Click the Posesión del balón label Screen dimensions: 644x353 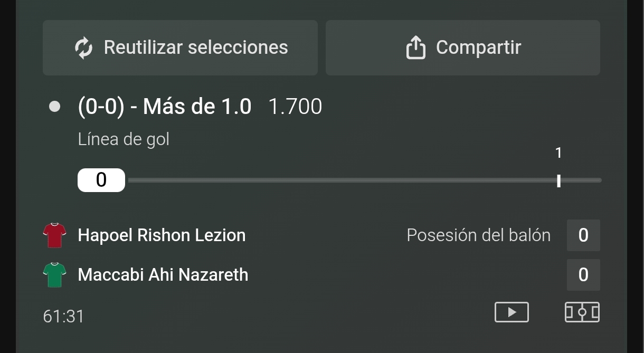(478, 235)
